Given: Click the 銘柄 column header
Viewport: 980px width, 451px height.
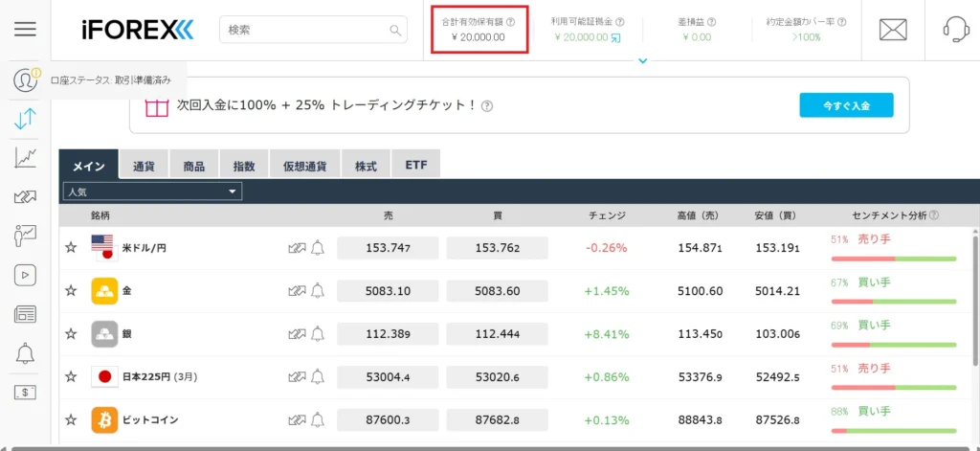Looking at the screenshot, I should pyautogui.click(x=100, y=215).
